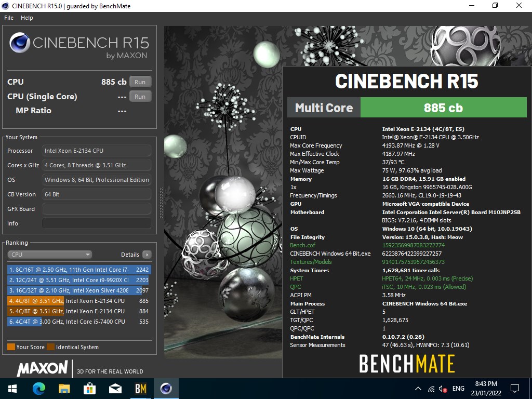This screenshot has width=532, height=399.
Task: Click the Info text field
Action: (x=97, y=223)
